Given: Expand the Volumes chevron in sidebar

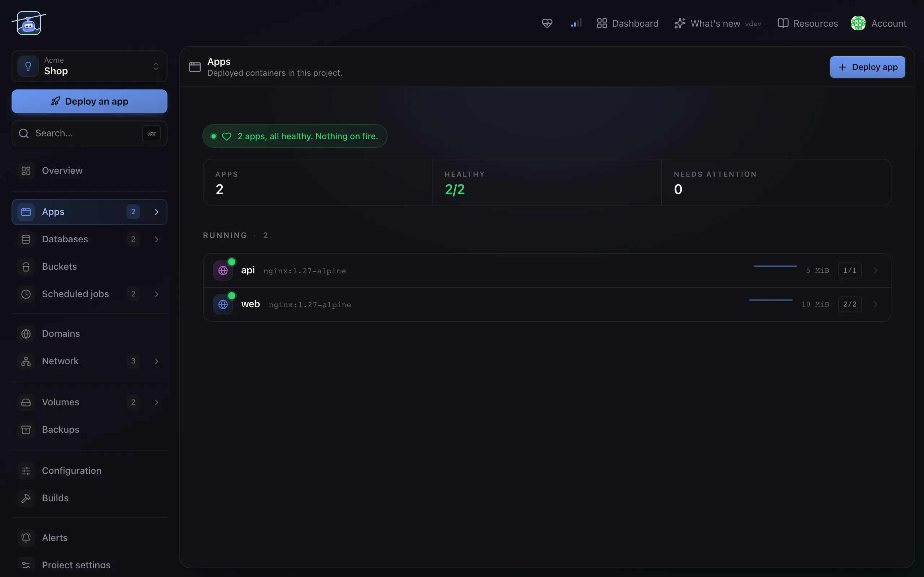Looking at the screenshot, I should click(157, 402).
